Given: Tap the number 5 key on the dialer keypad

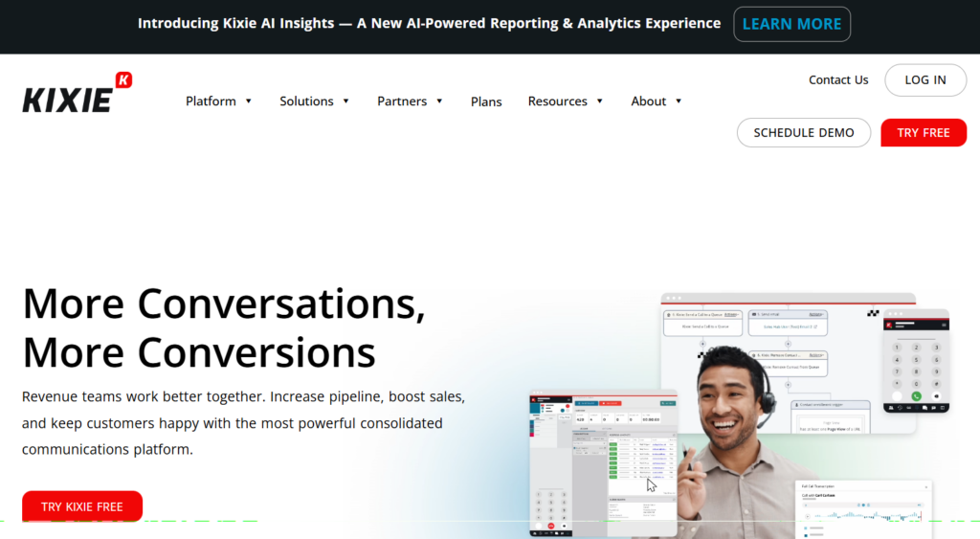Looking at the screenshot, I should pyautogui.click(x=916, y=360).
